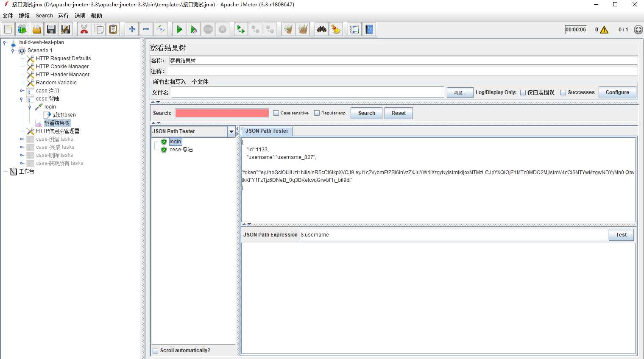Expand the case-注册 tree node

point(21,91)
